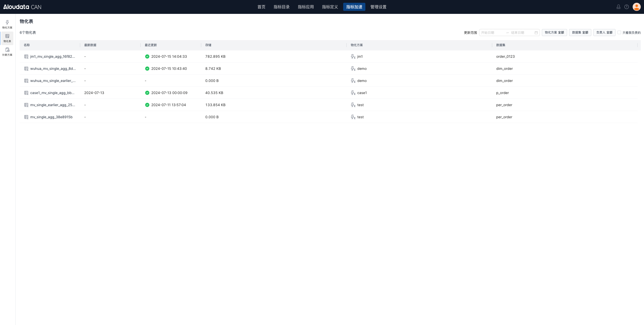The height and width of the screenshot is (325, 644).
Task: Switch to the 指标定义 nav tab
Action: pyautogui.click(x=330, y=7)
